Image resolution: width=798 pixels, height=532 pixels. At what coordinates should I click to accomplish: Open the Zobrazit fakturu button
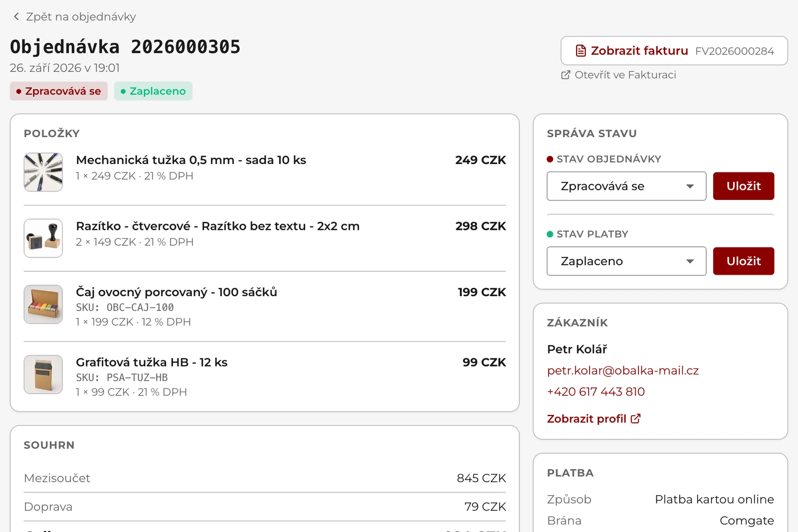coord(674,51)
